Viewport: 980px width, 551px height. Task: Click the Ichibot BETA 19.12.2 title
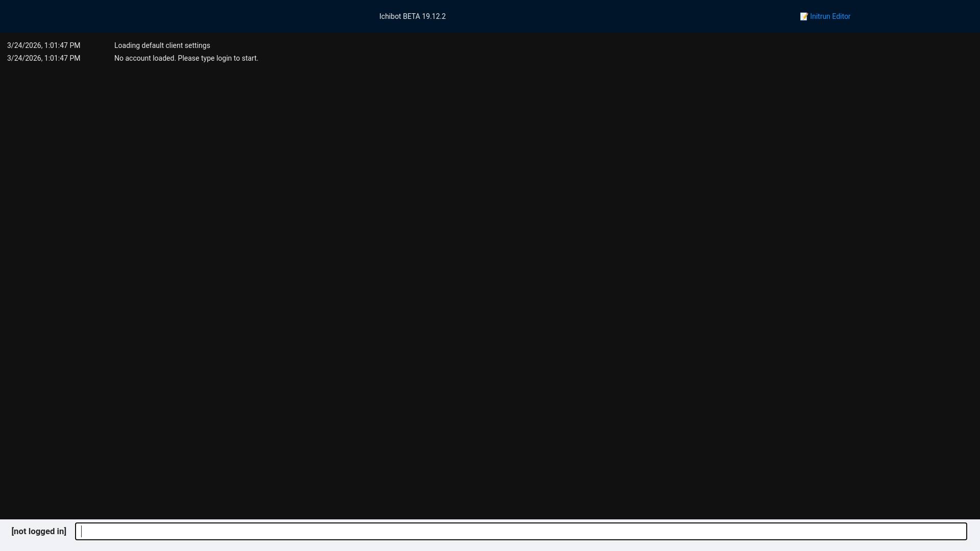pos(412,16)
